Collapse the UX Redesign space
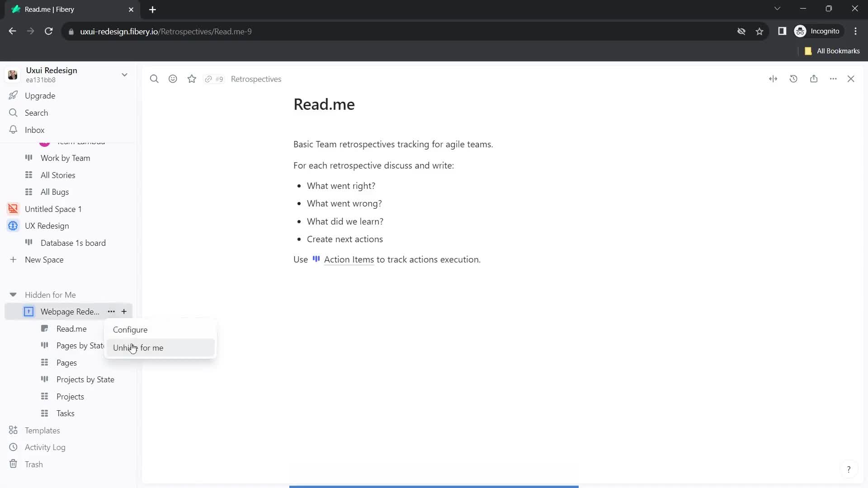 pos(13,225)
